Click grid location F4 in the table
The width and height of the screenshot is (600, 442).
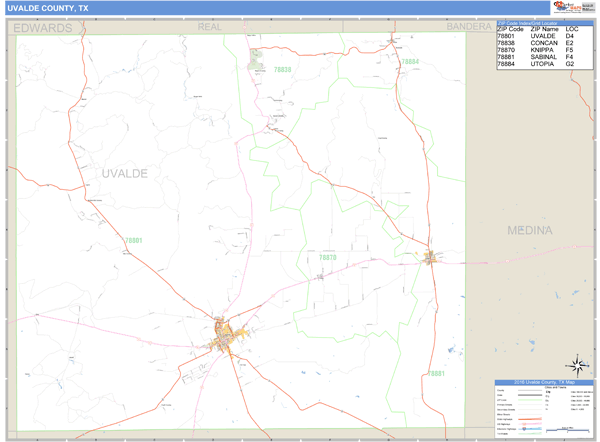pos(569,57)
